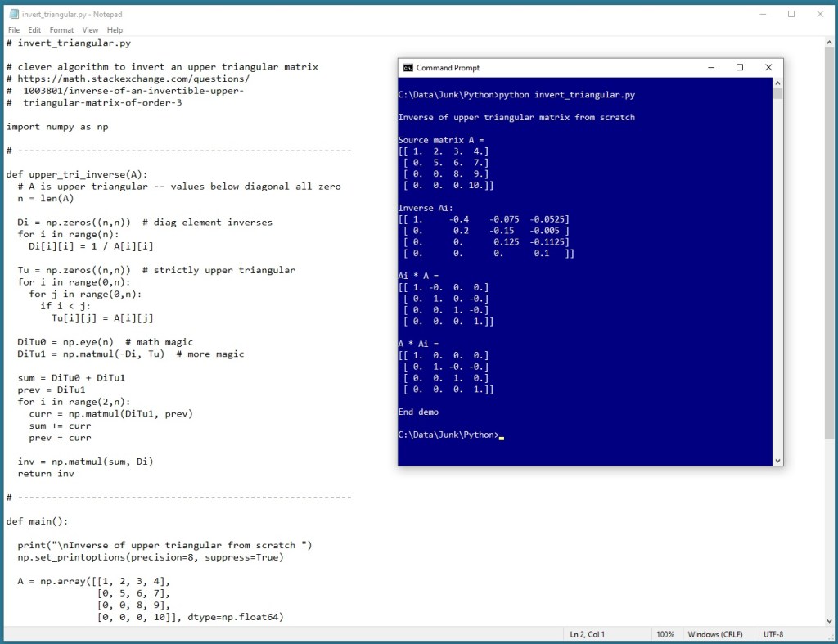Open the Edit menu in Notepad
This screenshot has height=644, width=838.
coord(34,29)
